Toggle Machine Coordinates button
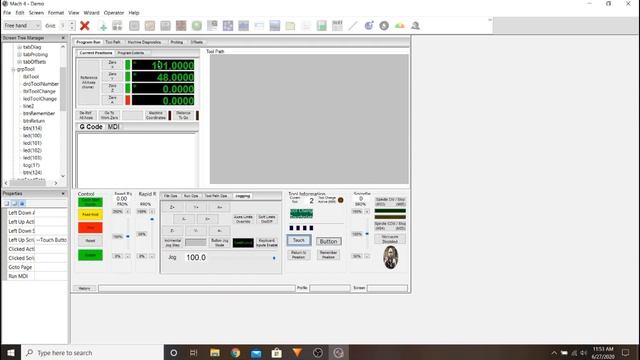 coord(156,115)
